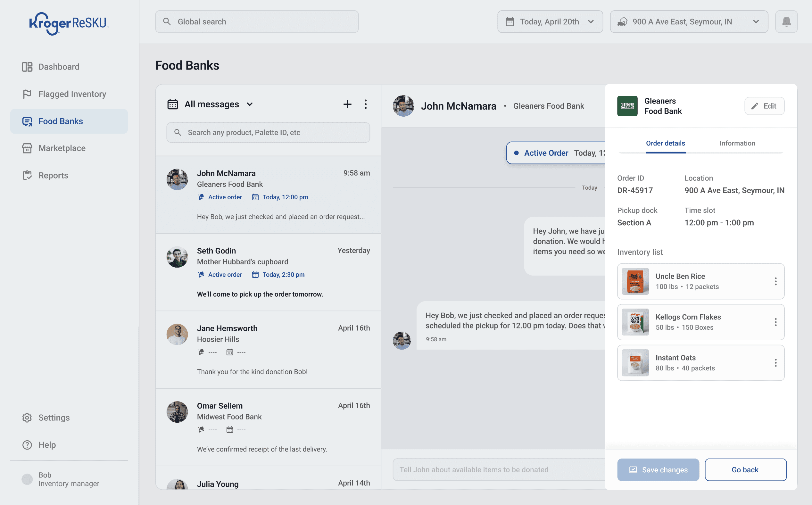Open Instant Oats item options menu

pos(775,363)
